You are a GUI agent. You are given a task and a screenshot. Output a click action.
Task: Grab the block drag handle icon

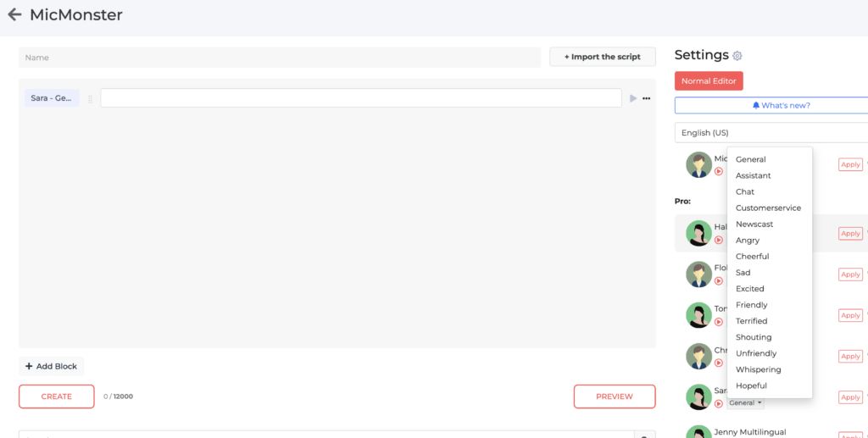pos(90,99)
